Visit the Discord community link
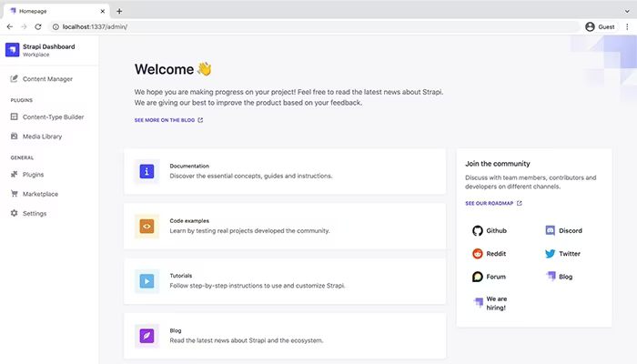The height and width of the screenshot is (364, 637). (571, 231)
